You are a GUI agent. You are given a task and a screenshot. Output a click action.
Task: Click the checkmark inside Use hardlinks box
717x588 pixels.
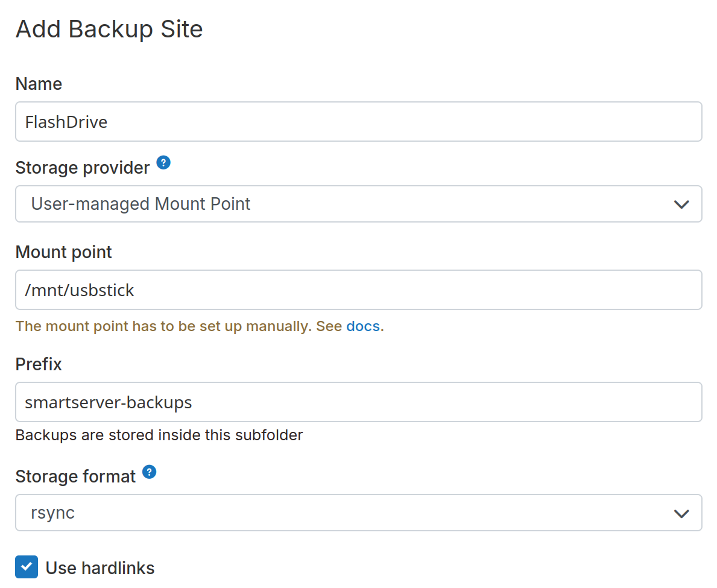(x=27, y=567)
